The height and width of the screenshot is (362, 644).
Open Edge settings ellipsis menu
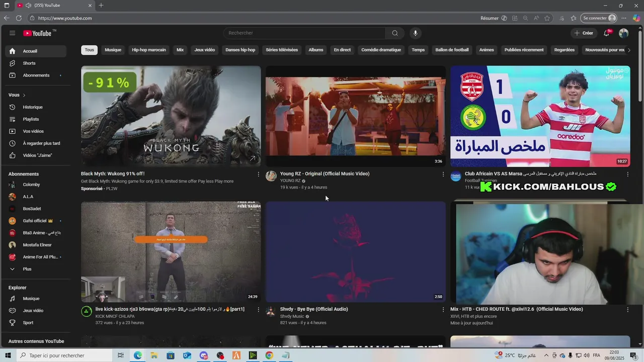click(x=624, y=18)
